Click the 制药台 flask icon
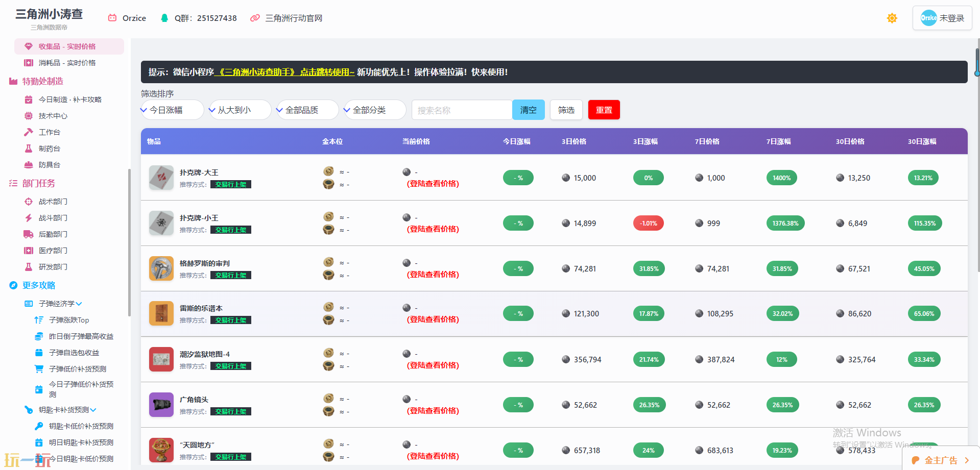The image size is (980, 470). point(29,149)
